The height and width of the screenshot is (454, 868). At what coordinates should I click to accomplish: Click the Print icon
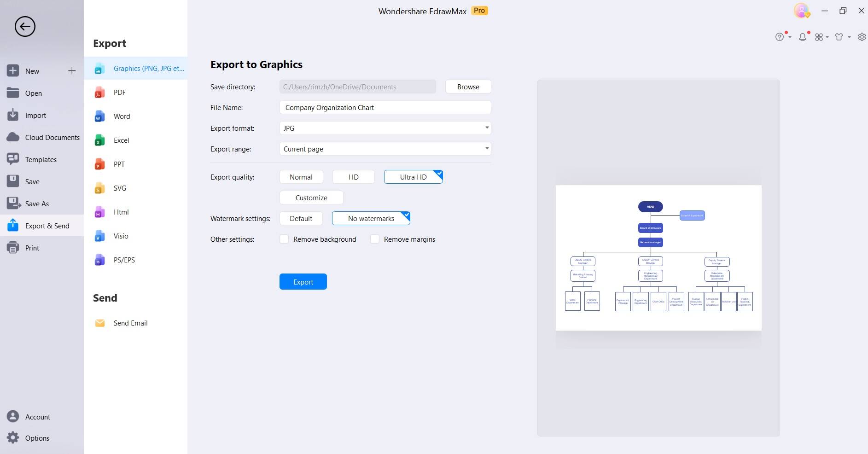[x=13, y=247]
